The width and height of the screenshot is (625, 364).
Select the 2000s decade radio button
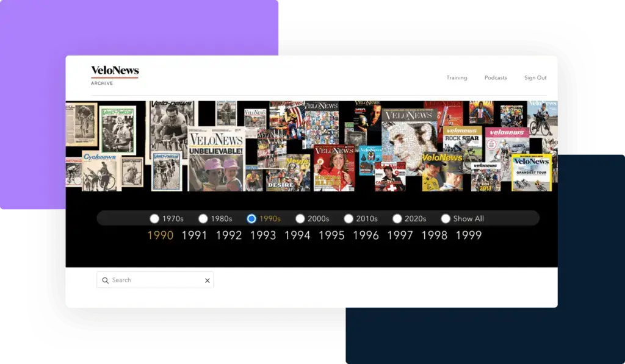coord(300,219)
